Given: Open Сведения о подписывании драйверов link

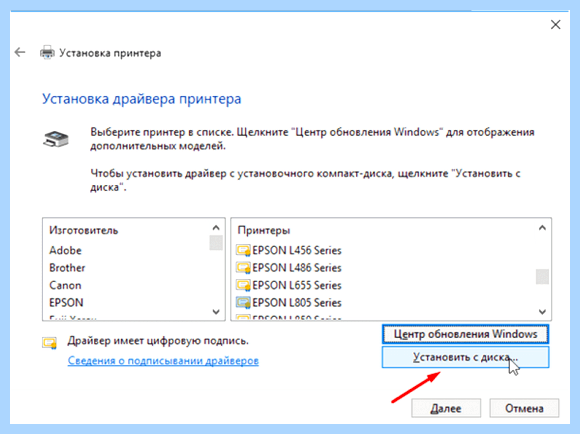Looking at the screenshot, I should [163, 360].
